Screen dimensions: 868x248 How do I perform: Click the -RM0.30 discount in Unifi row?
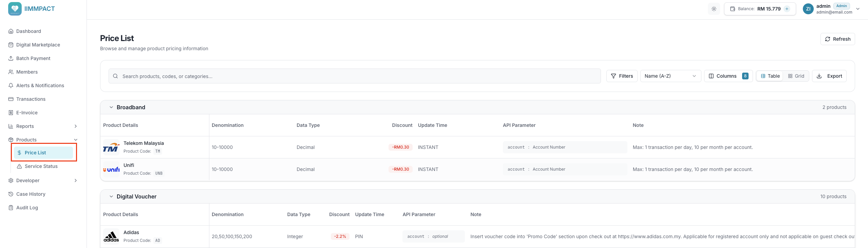400,169
